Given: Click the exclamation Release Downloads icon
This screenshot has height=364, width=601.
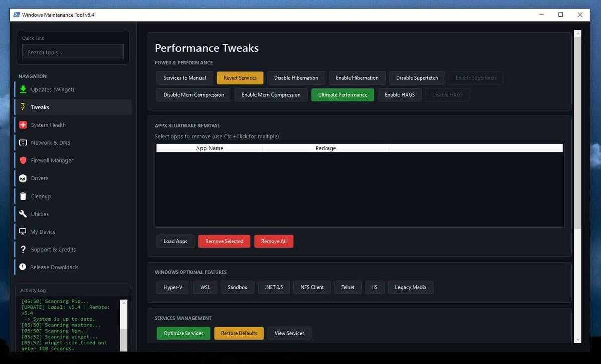Looking at the screenshot, I should [x=23, y=267].
